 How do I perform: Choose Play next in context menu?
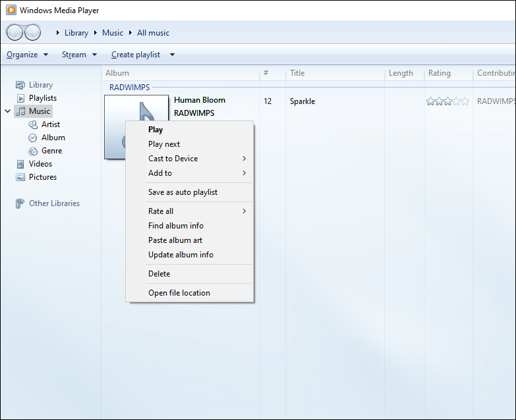(x=190, y=144)
